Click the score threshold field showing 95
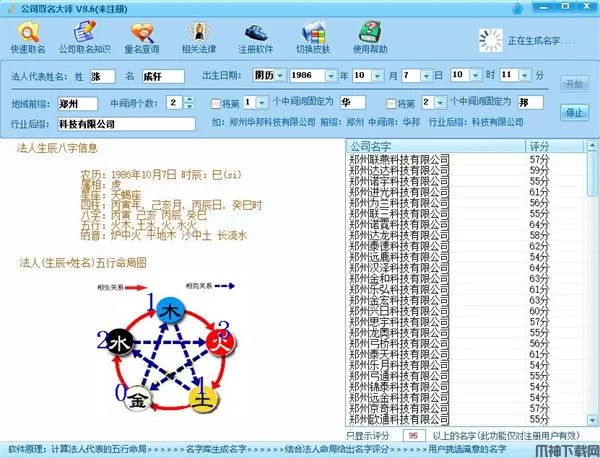This screenshot has height=458, width=600. (x=414, y=435)
